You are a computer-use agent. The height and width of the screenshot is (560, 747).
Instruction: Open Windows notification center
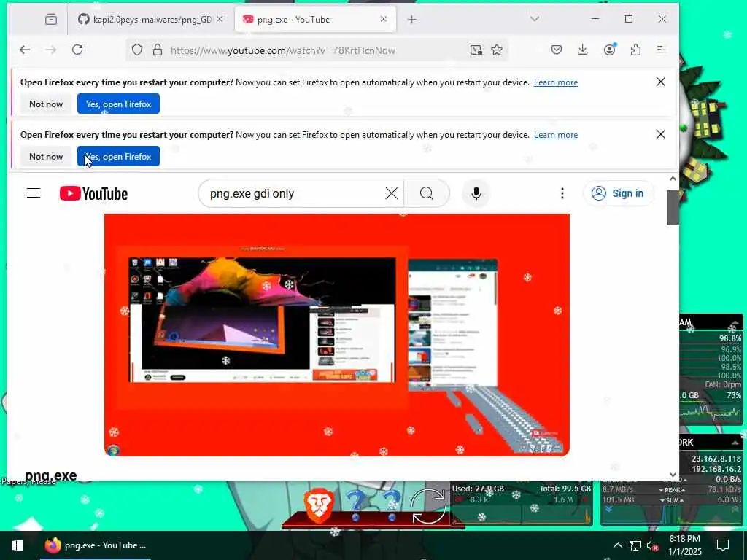pyautogui.click(x=723, y=545)
